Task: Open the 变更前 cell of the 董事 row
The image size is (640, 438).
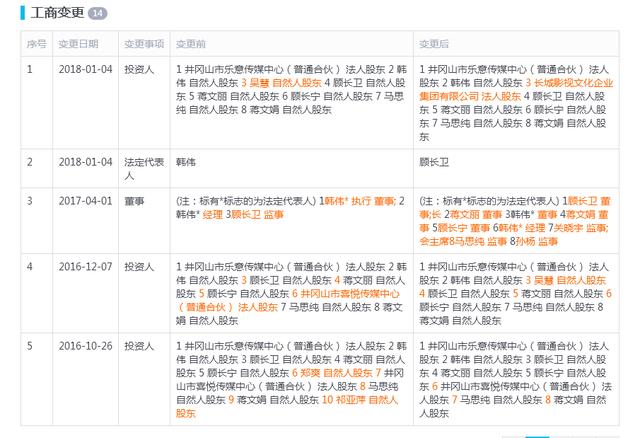Action: (x=291, y=220)
